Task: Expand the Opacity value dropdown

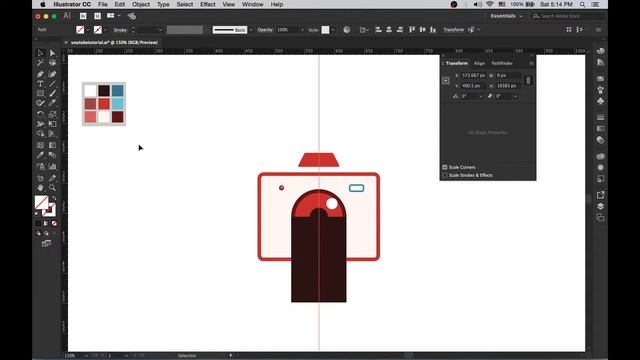Action: (x=302, y=30)
